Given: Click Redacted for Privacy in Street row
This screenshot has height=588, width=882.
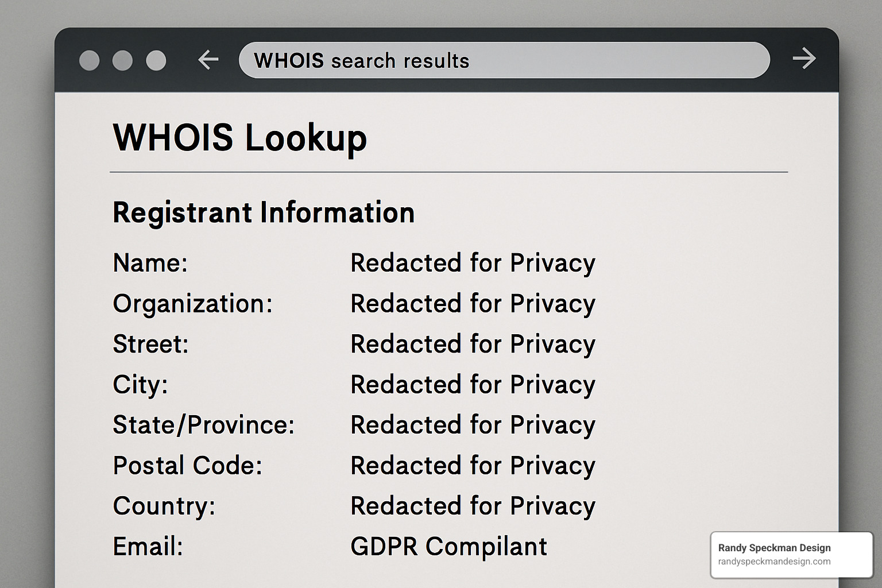Looking at the screenshot, I should click(473, 345).
